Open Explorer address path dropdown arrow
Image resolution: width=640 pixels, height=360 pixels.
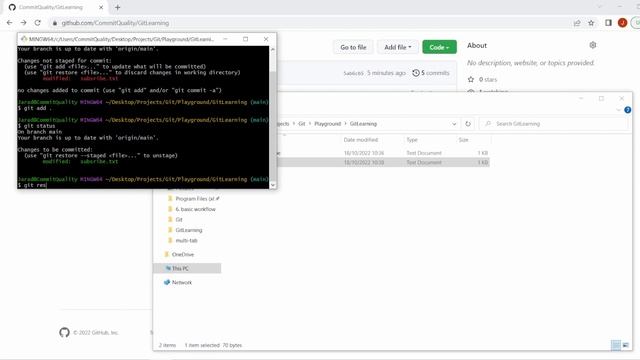(454, 124)
